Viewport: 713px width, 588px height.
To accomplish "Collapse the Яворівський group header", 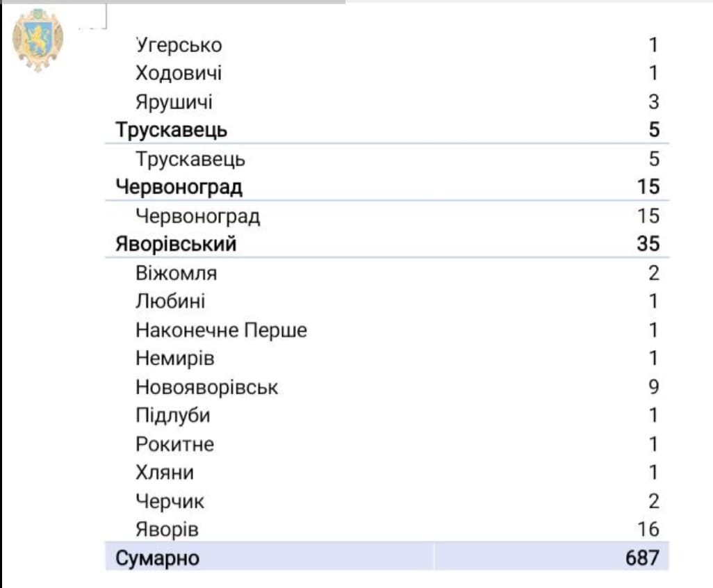I will 177,244.
